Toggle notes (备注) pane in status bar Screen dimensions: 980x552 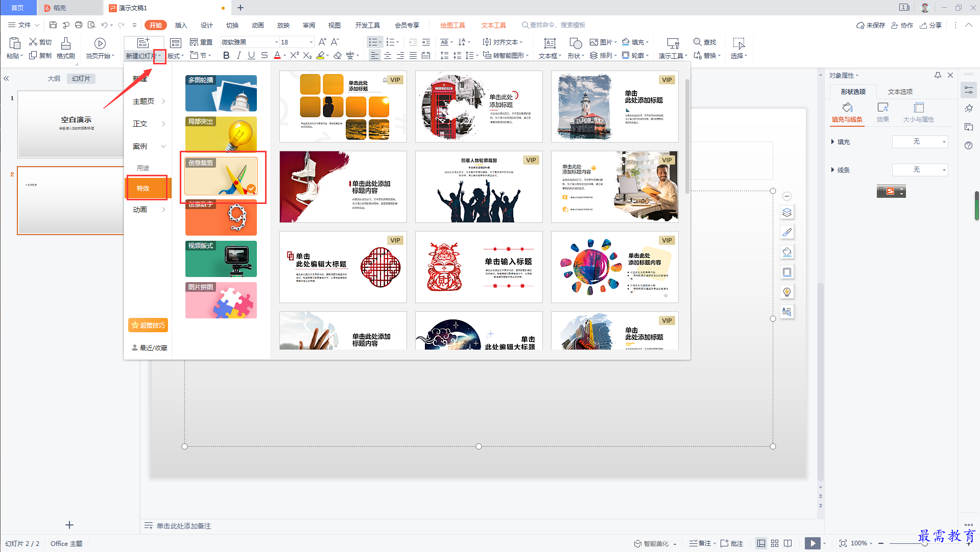(700, 543)
